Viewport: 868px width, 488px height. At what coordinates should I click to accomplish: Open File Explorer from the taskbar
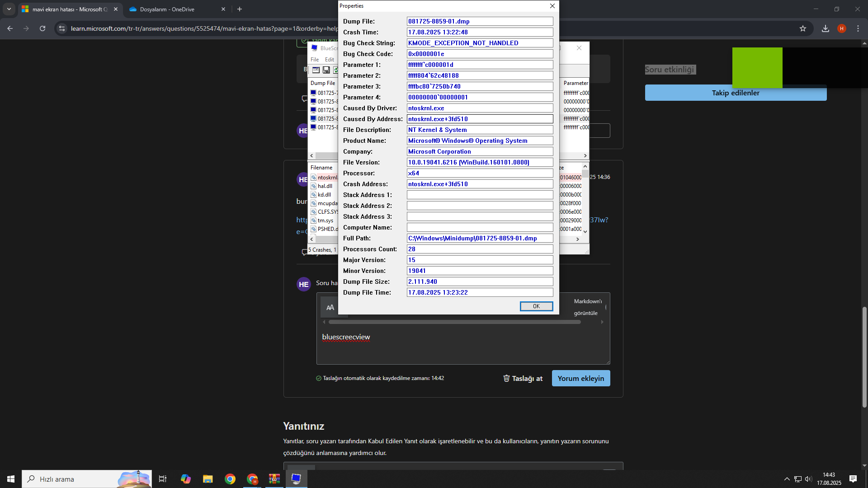pyautogui.click(x=208, y=479)
